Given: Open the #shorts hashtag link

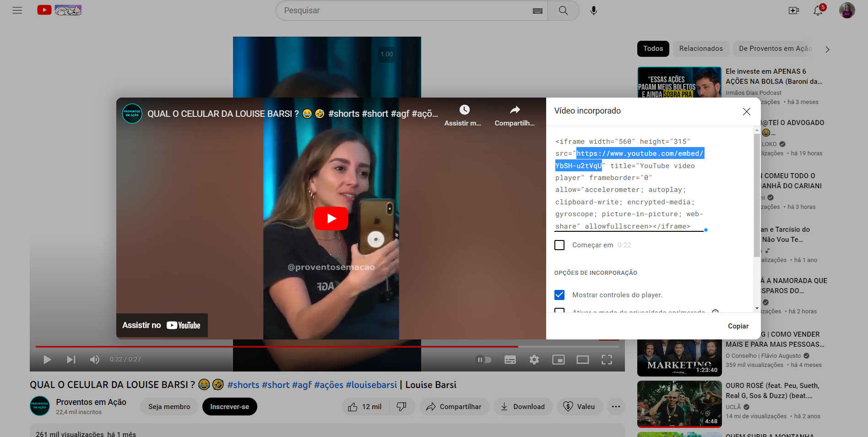Looking at the screenshot, I should coord(243,385).
